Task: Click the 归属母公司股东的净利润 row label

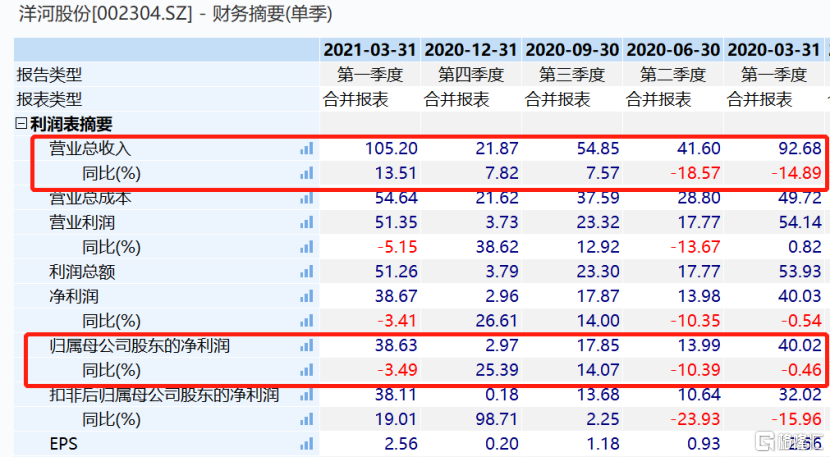Action: 139,346
